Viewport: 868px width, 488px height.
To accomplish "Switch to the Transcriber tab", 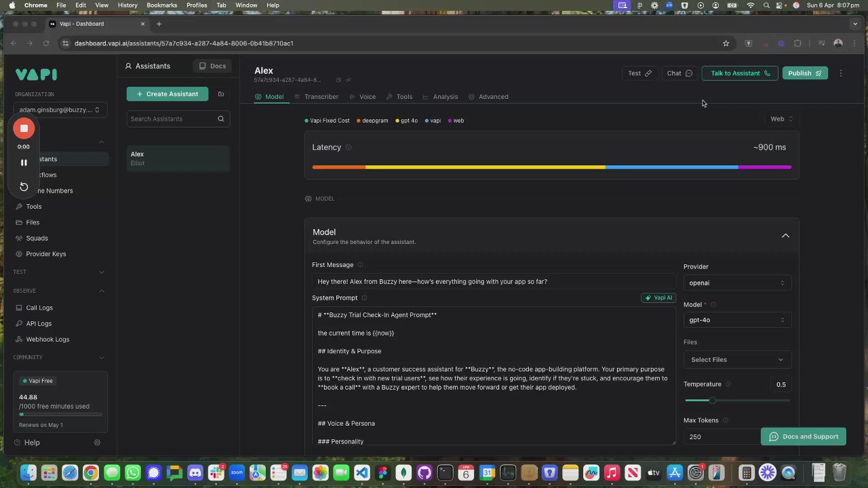I will 317,97.
